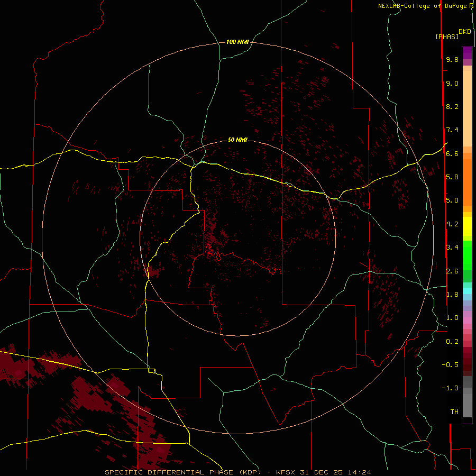The width and height of the screenshot is (476, 476).
Task: Click the "TH" threshold label on the scale
Action: 454,411
